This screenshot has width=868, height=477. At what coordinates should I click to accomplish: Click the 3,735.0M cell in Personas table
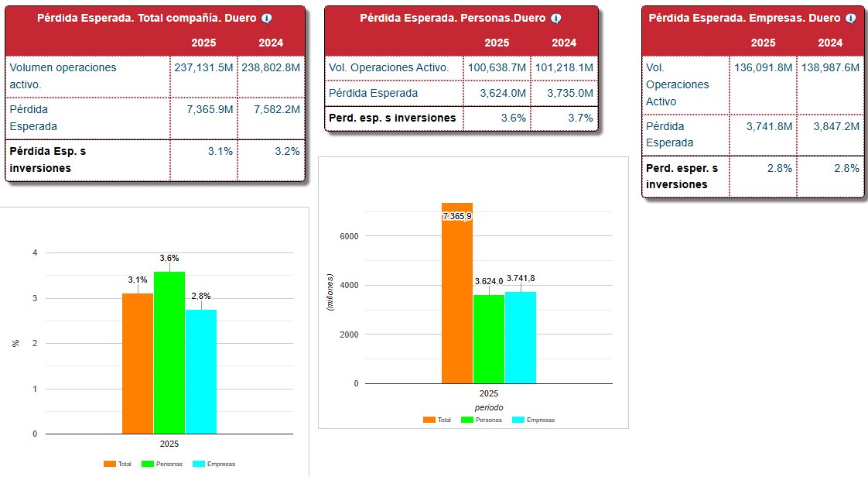564,94
